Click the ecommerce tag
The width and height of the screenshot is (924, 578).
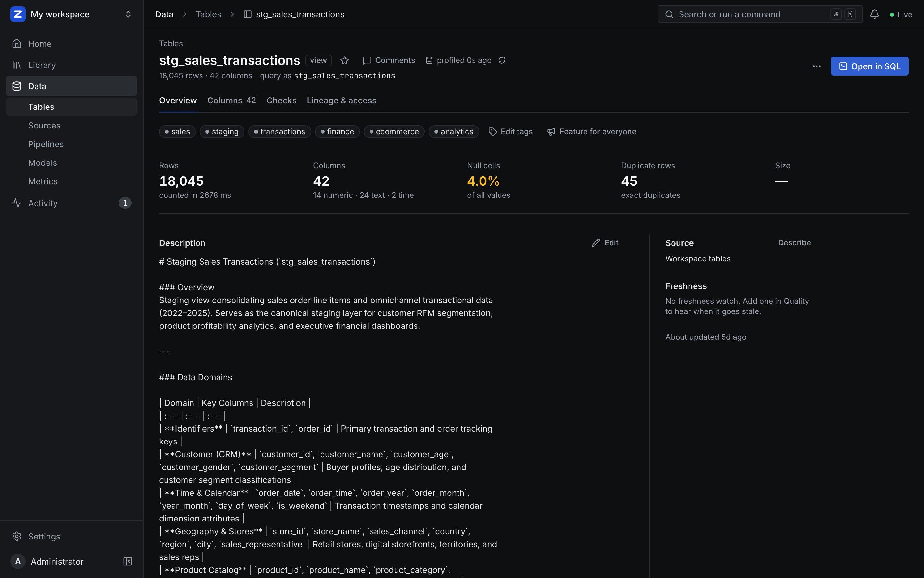click(x=394, y=132)
